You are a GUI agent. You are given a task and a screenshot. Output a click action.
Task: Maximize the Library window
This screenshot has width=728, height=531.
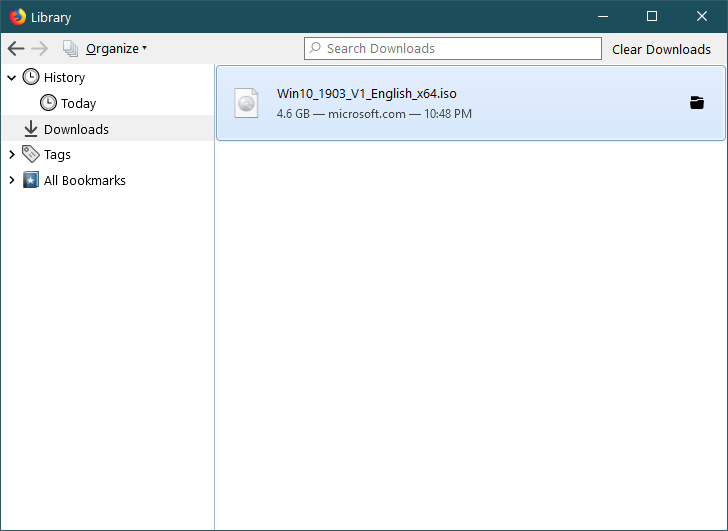click(652, 16)
